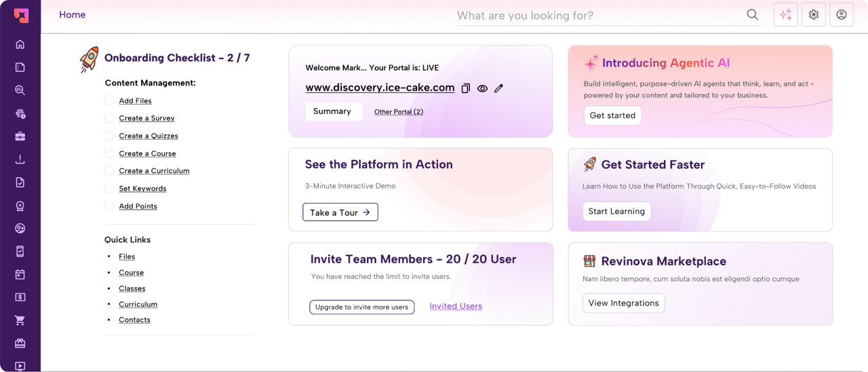Check the Add Files checklist circle

(109, 100)
